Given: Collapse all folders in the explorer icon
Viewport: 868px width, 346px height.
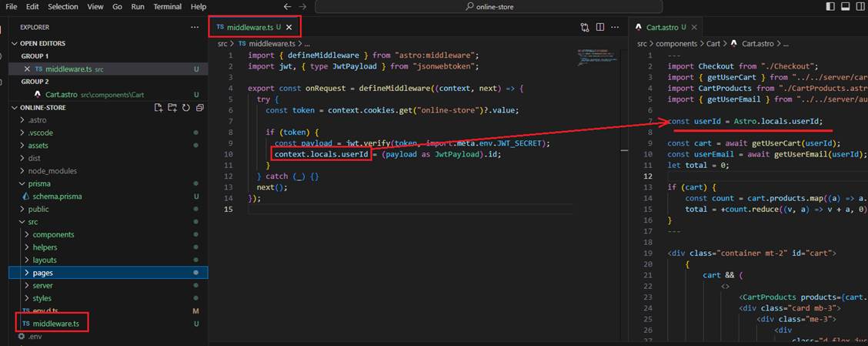Looking at the screenshot, I should point(200,108).
